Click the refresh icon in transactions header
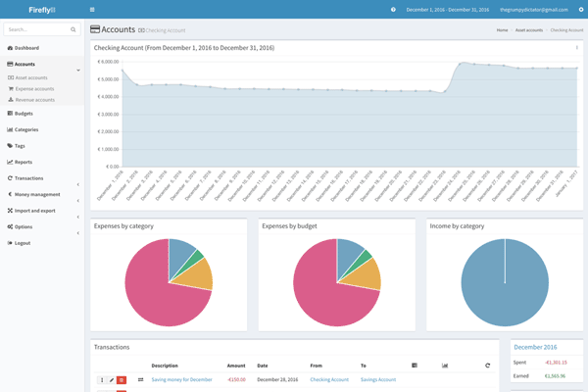This screenshot has height=392, width=588. coord(487,366)
